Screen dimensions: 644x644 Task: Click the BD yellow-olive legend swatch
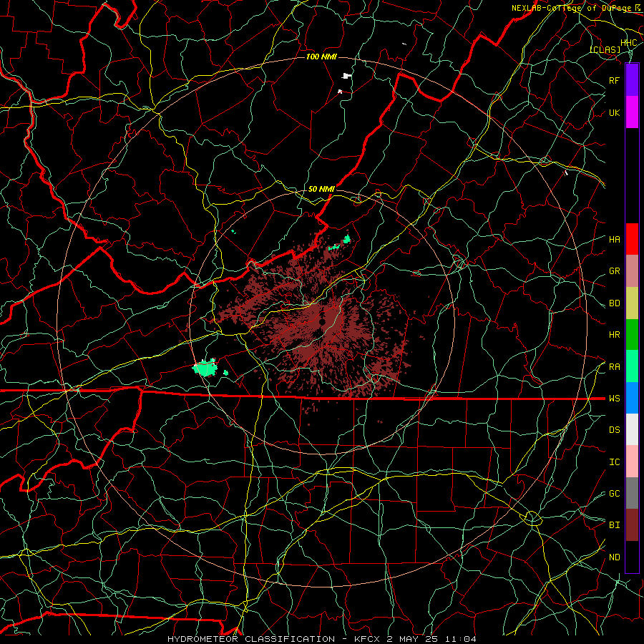click(x=632, y=303)
